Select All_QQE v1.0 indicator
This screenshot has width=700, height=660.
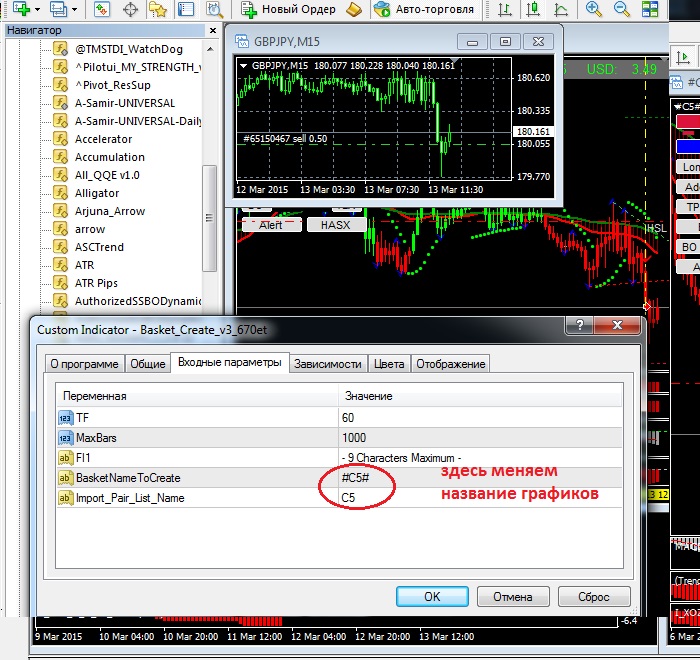107,175
